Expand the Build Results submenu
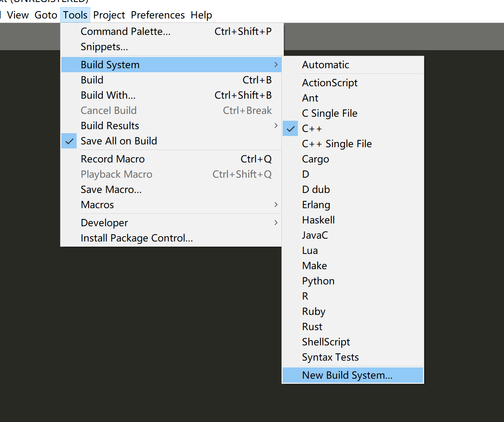 click(x=109, y=125)
